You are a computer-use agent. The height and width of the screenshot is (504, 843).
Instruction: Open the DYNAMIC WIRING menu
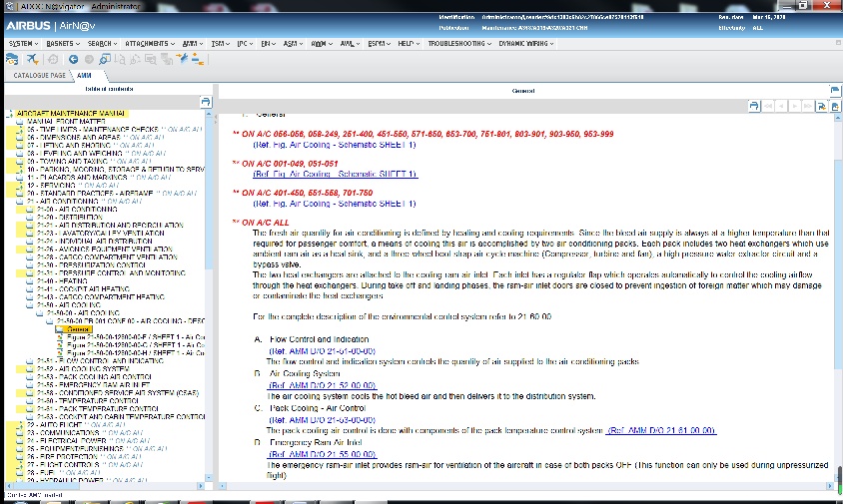click(525, 44)
